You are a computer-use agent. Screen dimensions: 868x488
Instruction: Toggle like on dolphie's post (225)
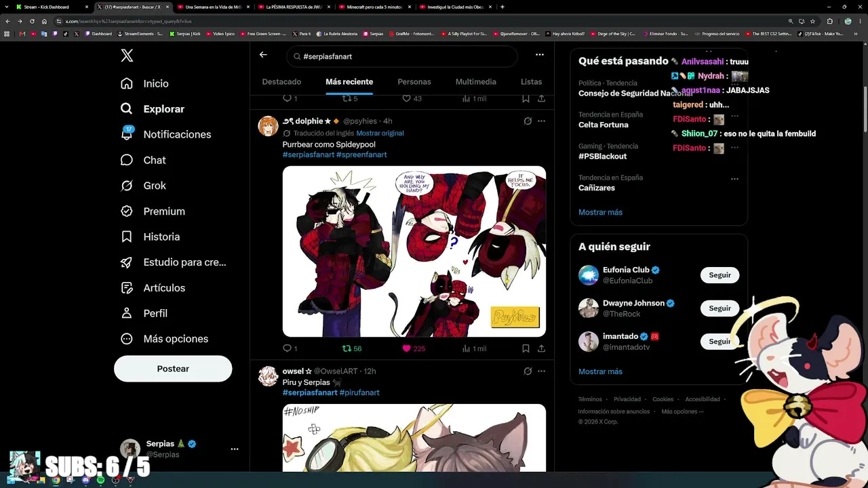(x=414, y=348)
